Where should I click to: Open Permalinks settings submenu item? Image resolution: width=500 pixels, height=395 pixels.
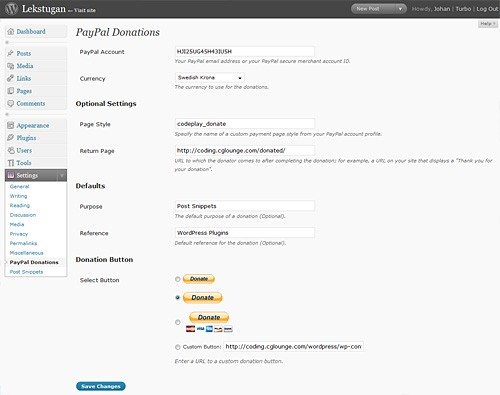23,243
